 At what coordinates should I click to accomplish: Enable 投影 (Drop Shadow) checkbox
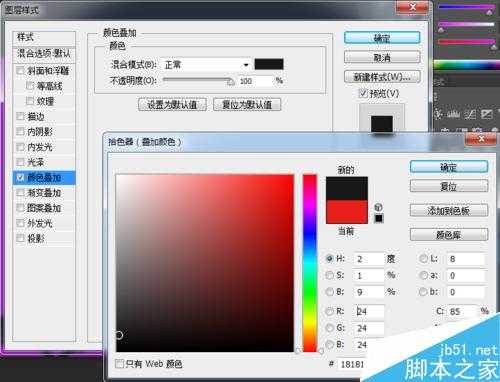point(20,238)
